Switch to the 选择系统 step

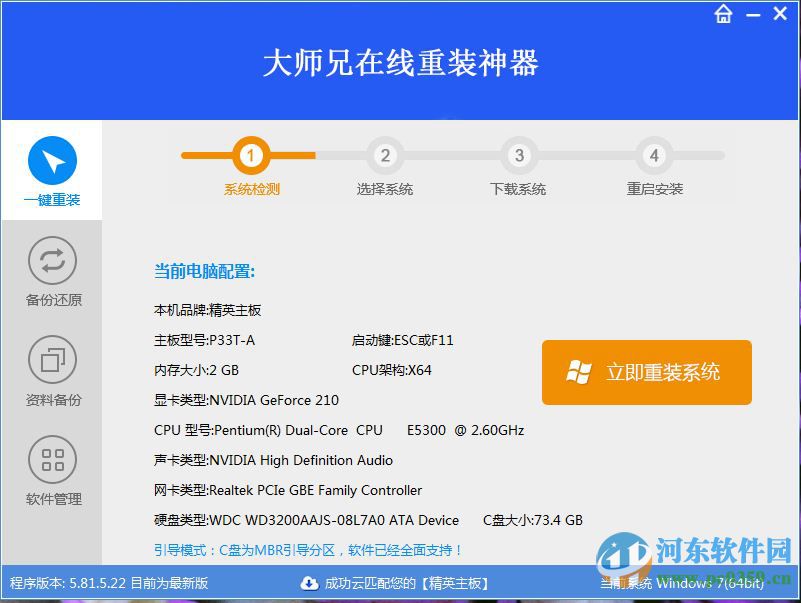pyautogui.click(x=385, y=188)
